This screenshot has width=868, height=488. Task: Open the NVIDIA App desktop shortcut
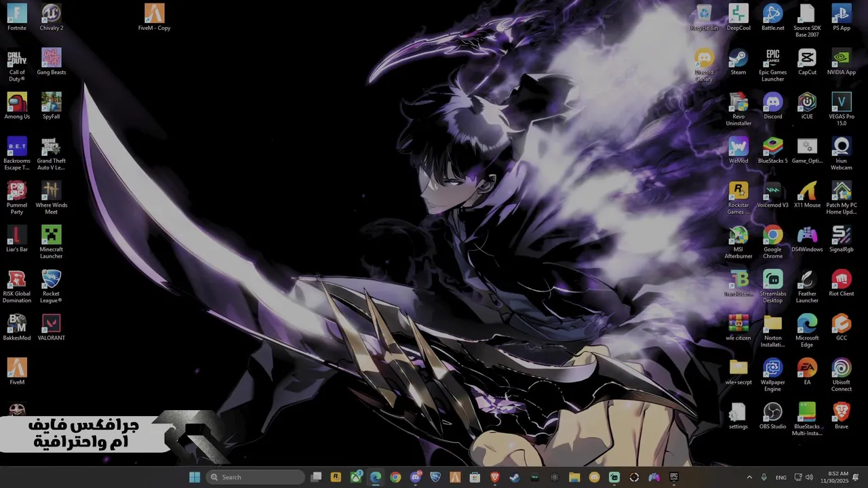tap(842, 62)
